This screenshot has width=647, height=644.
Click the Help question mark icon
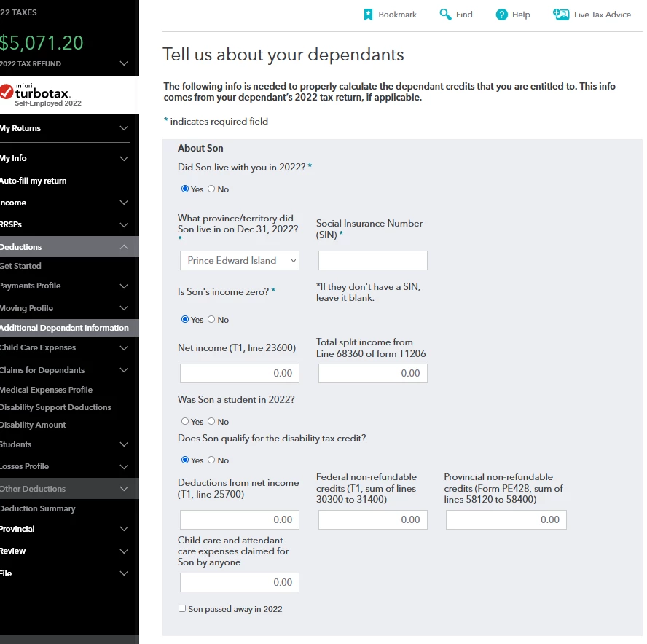pos(501,15)
